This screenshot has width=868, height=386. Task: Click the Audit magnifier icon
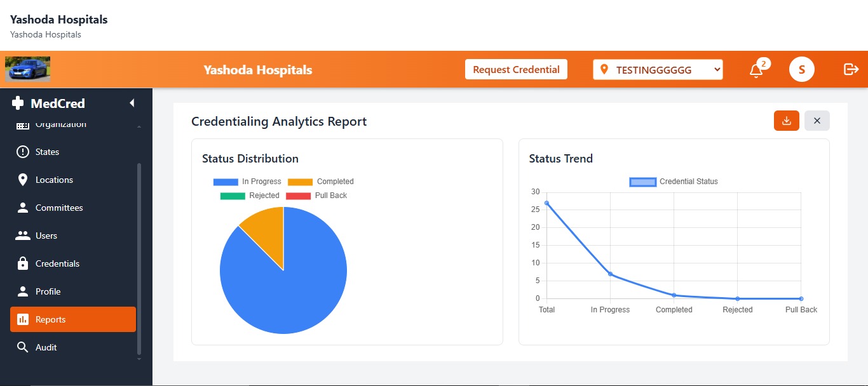(x=23, y=347)
